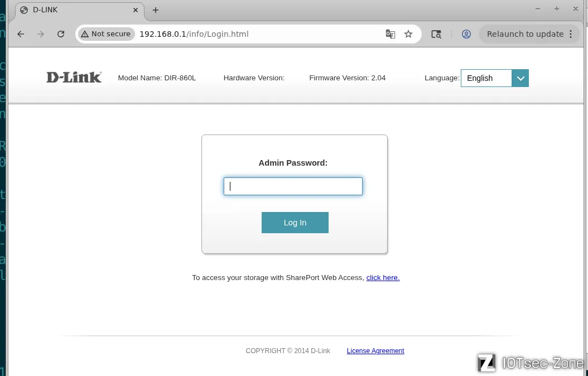Click the Model Name: DIR-860L text
Image resolution: width=588 pixels, height=376 pixels.
point(157,78)
